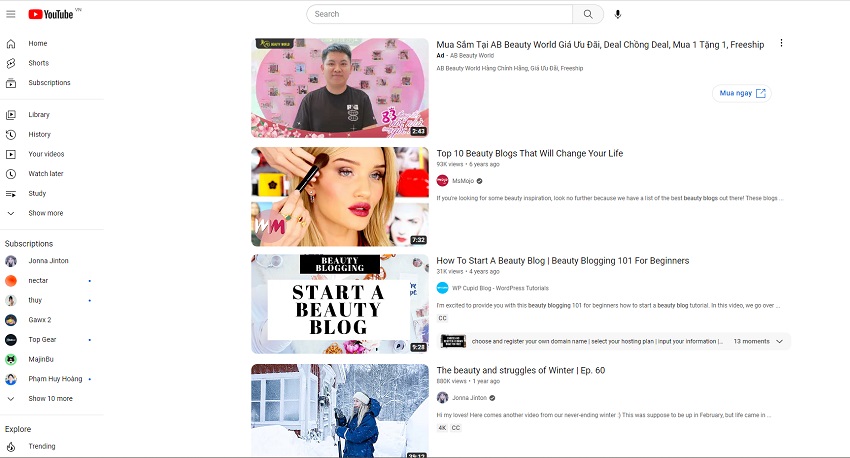The height and width of the screenshot is (458, 850).
Task: Click the History clock icon
Action: [11, 134]
